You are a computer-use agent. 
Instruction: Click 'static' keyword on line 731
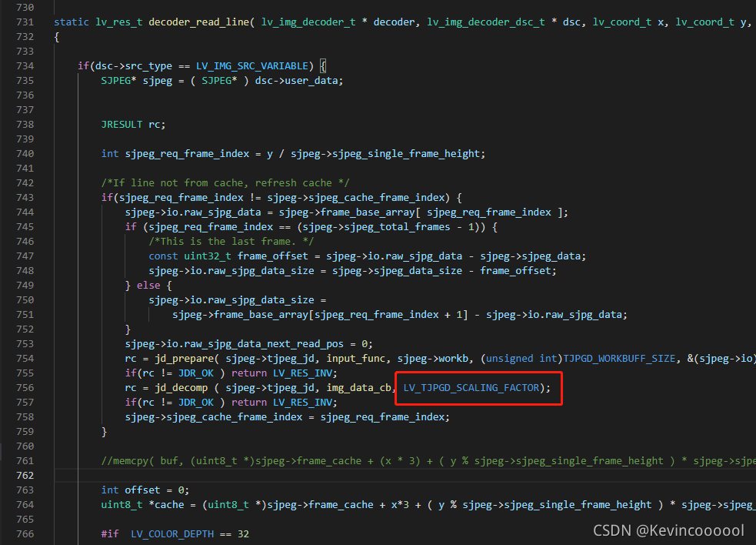[x=72, y=22]
